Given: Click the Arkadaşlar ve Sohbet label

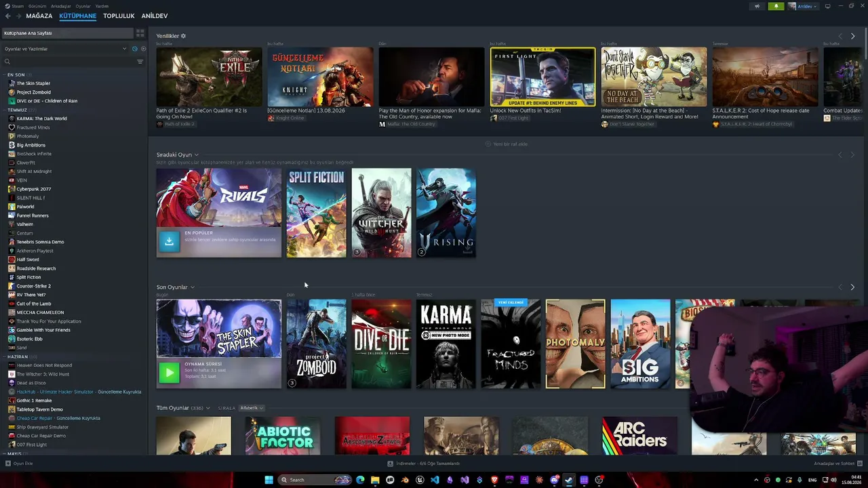Looking at the screenshot, I should click(834, 464).
